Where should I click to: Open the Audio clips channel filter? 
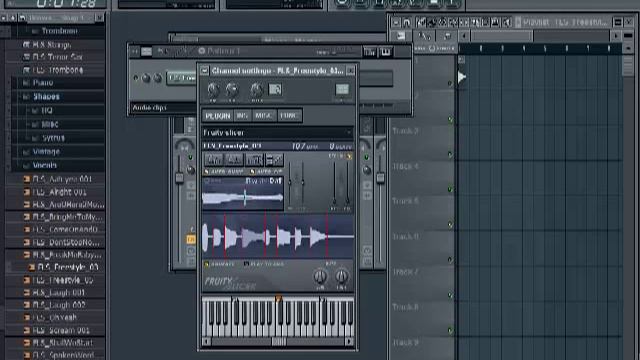tap(163, 108)
